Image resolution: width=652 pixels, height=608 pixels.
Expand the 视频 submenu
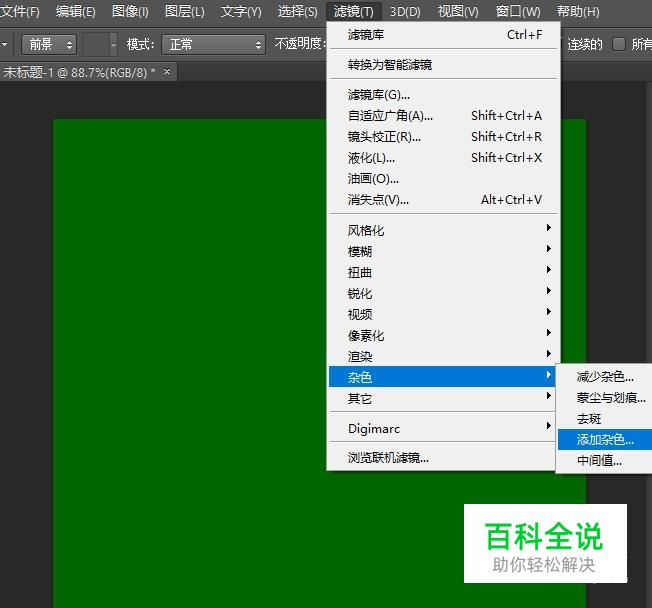(444, 314)
